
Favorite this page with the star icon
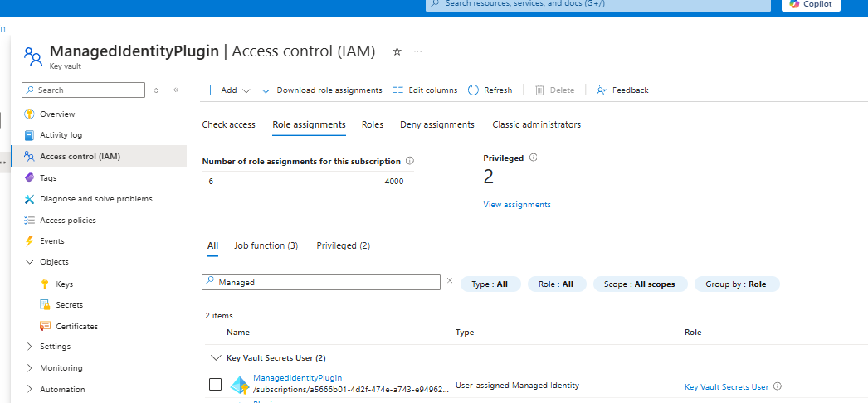pyautogui.click(x=397, y=51)
